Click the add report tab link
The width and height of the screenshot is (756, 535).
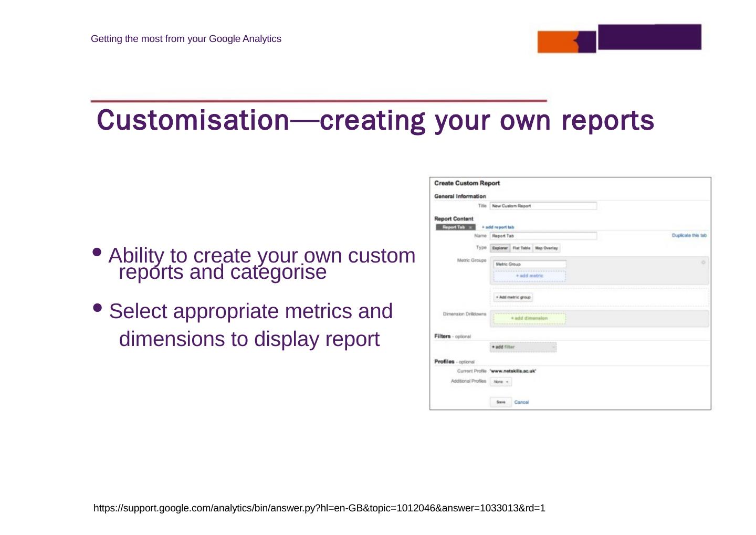[x=498, y=227]
